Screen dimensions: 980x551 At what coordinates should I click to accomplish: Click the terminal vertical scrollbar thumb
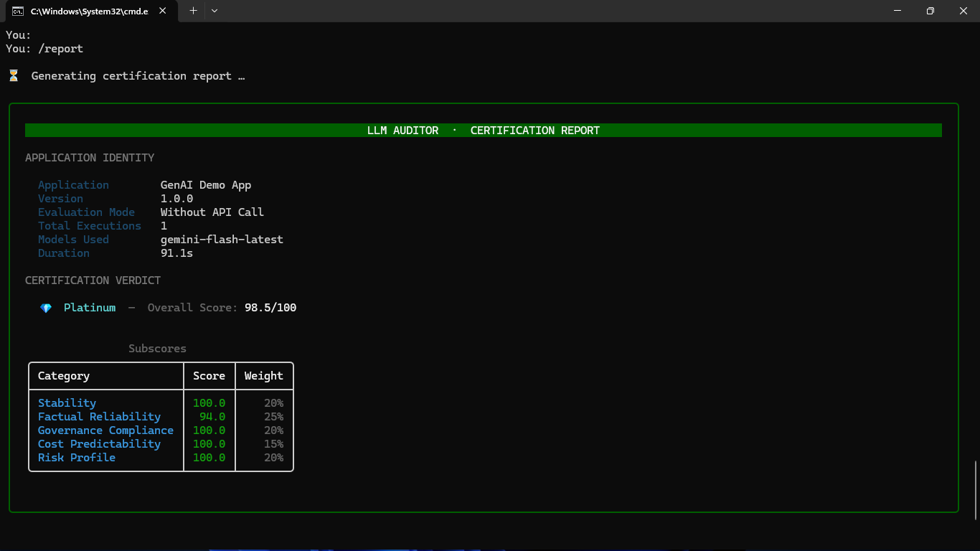click(x=976, y=490)
